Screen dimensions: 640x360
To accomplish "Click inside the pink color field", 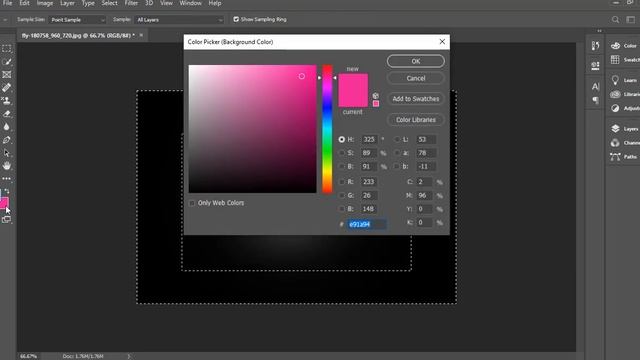I will click(252, 129).
